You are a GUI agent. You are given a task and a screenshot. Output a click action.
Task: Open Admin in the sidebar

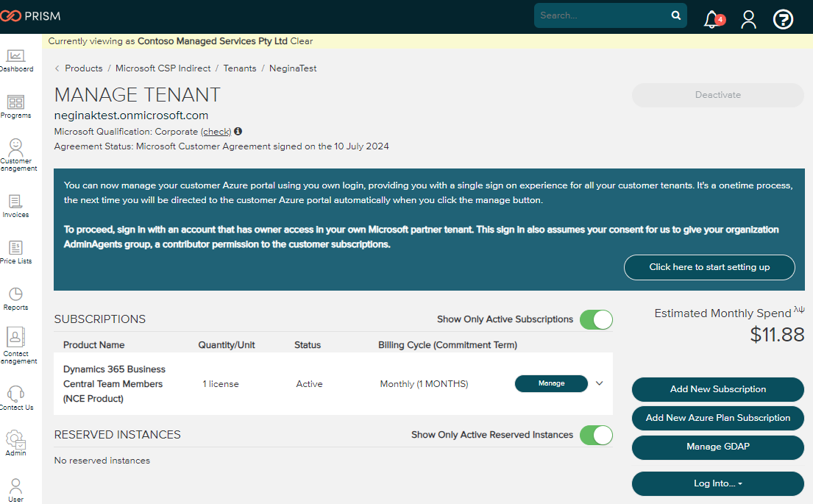tap(15, 444)
